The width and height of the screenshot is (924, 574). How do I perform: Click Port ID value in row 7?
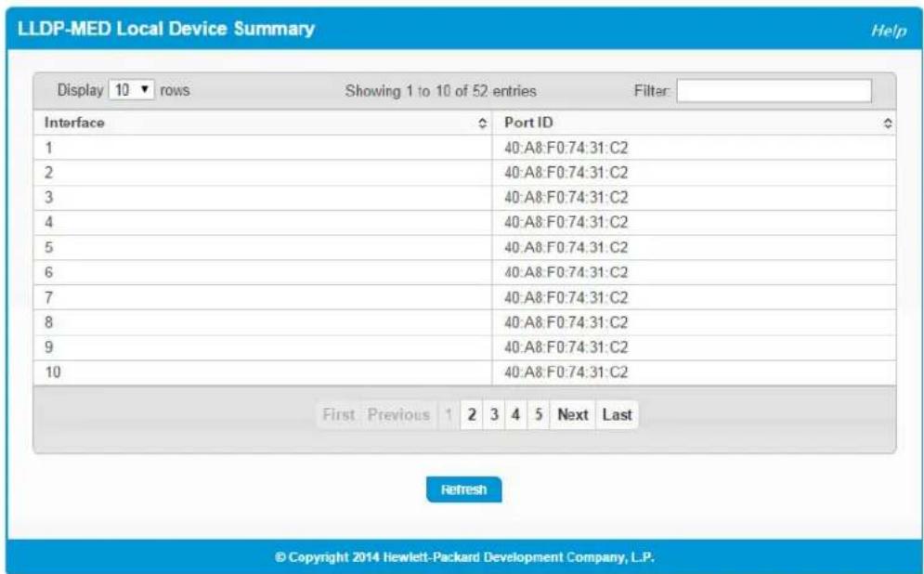click(566, 297)
